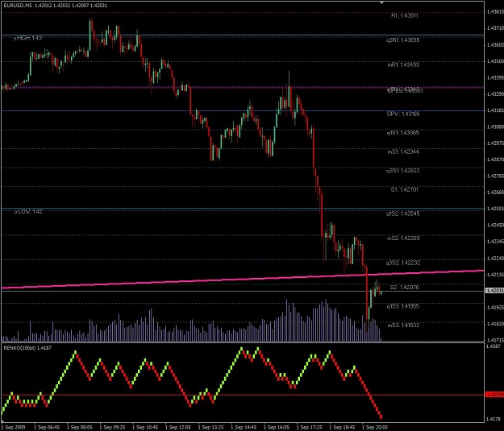Click the DPV: 1.43186 pivot label
This screenshot has height=431, width=504.
coord(403,114)
